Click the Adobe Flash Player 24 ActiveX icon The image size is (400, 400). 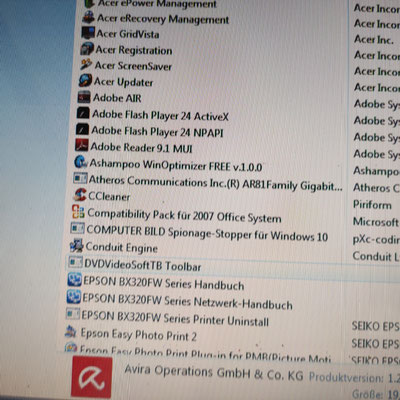tap(83, 113)
